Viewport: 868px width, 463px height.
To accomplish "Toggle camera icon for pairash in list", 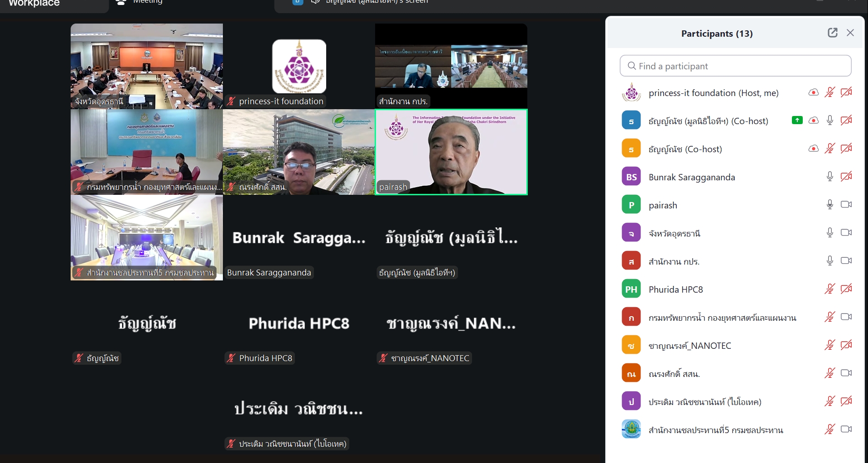I will (x=846, y=205).
